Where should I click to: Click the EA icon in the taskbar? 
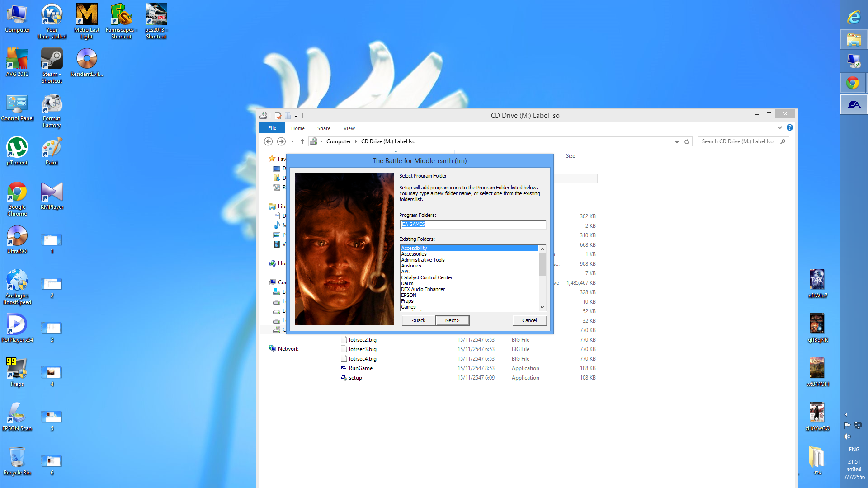point(854,105)
